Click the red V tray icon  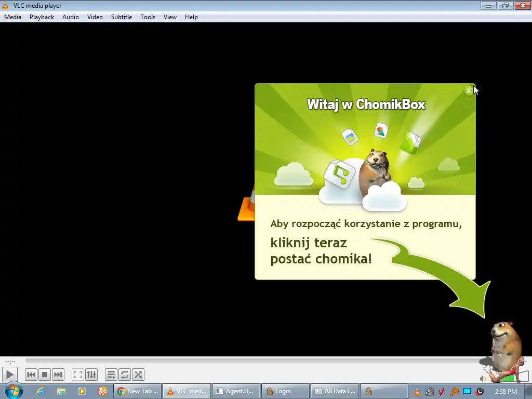point(441,392)
